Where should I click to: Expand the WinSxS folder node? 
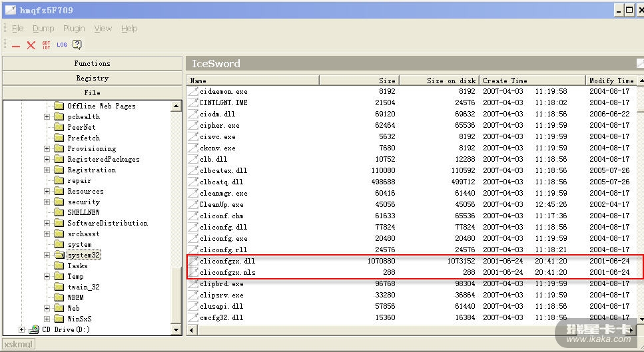47,319
